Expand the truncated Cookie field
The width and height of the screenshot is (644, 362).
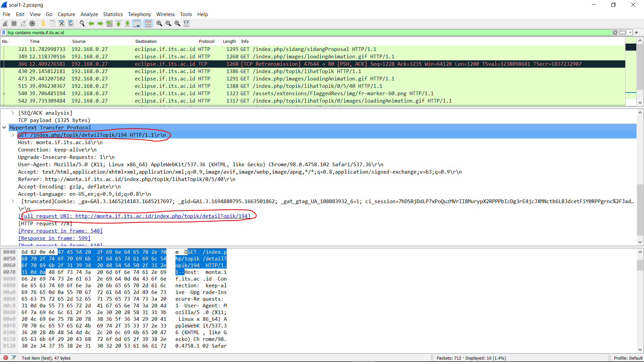13,201
